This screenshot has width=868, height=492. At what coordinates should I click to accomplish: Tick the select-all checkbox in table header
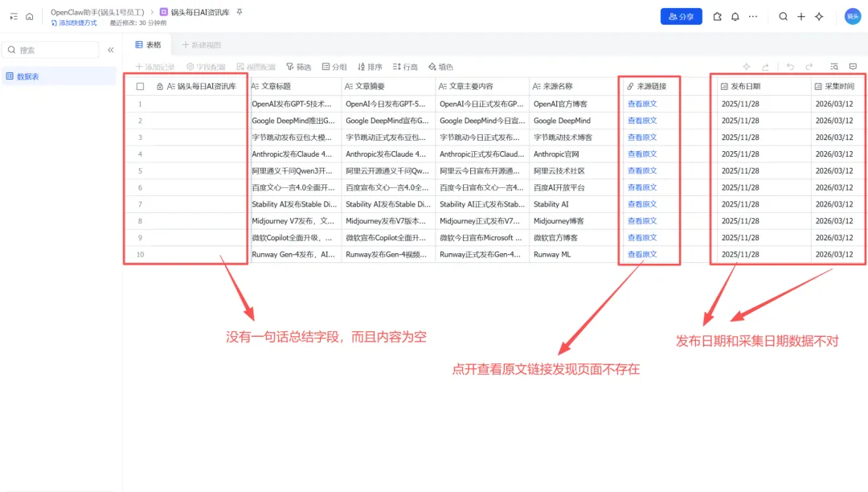(x=140, y=86)
